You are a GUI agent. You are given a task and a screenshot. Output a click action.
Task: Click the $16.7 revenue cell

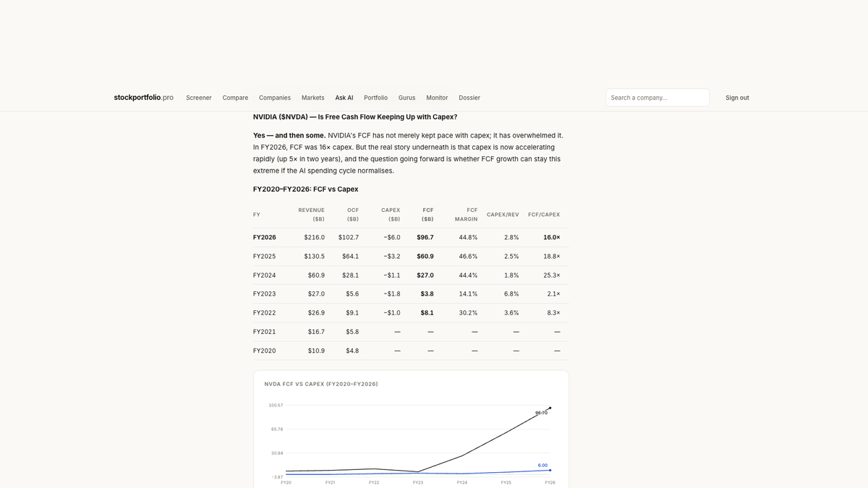point(316,331)
